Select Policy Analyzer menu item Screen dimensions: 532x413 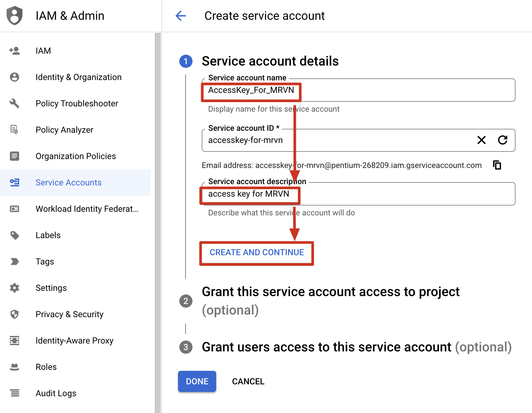75,130
